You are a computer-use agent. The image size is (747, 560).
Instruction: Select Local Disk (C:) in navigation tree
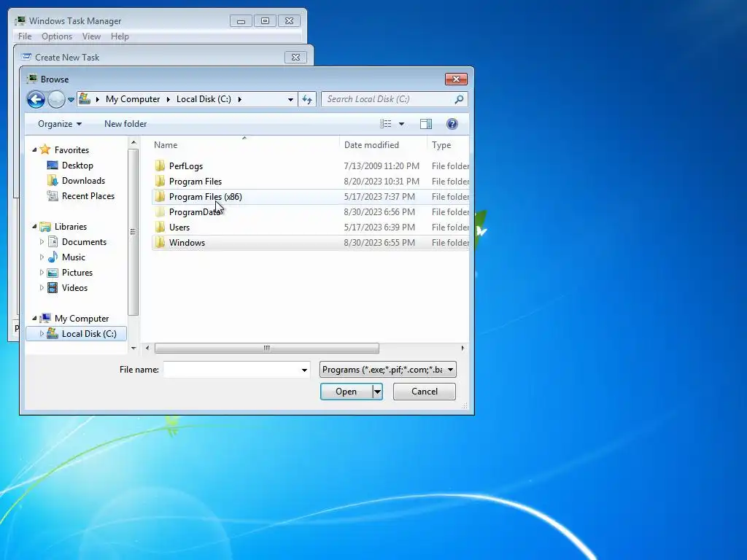pos(76,334)
